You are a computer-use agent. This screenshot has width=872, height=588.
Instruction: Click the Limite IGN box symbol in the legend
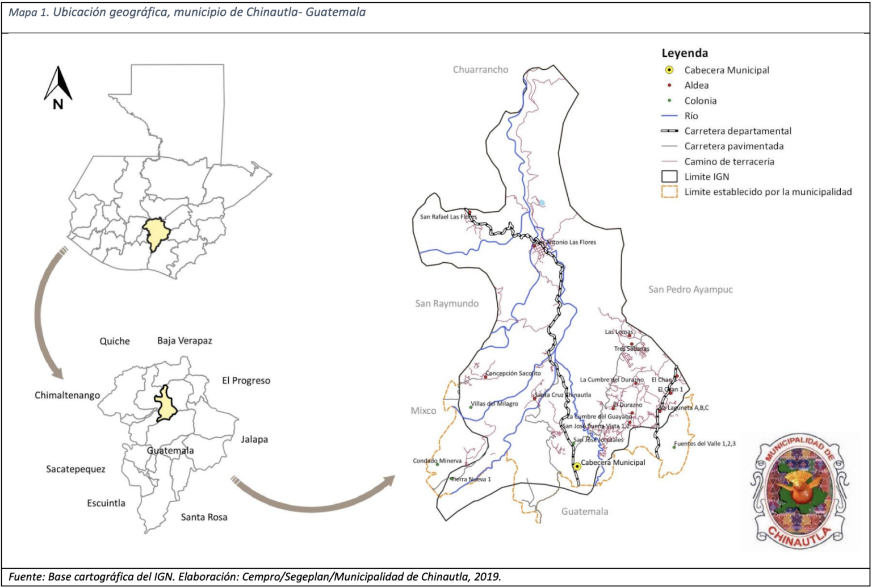click(x=670, y=177)
